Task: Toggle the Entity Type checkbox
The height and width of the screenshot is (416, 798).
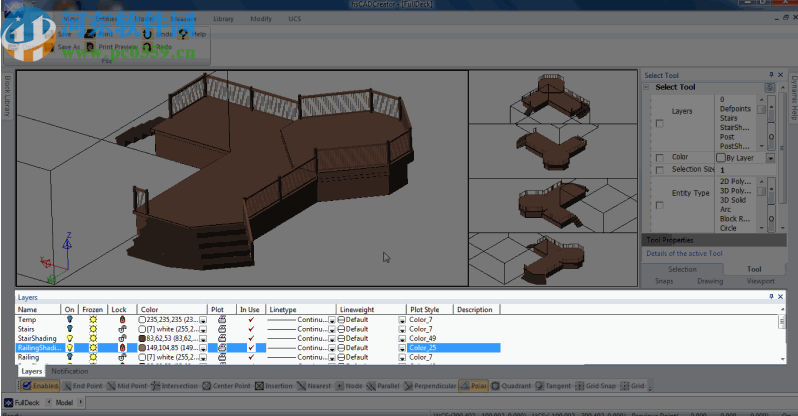Action: point(658,204)
